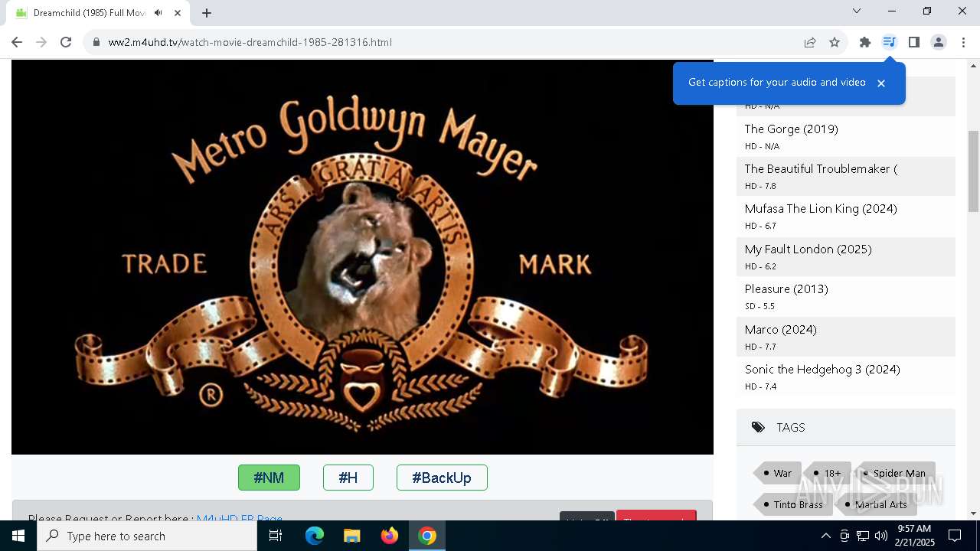The width and height of the screenshot is (980, 551).
Task: Open the Windows Start menu
Action: pos(18,536)
